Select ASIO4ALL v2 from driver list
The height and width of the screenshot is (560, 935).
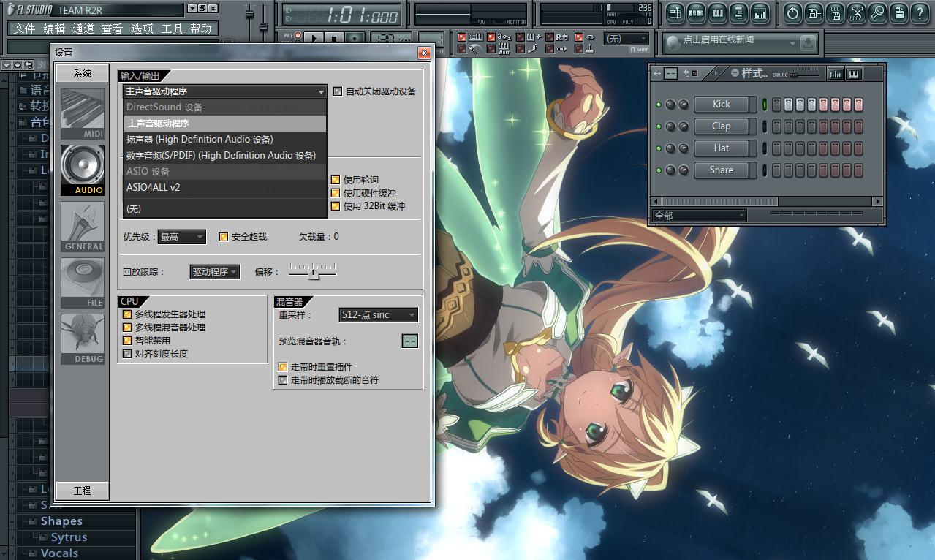[x=225, y=187]
